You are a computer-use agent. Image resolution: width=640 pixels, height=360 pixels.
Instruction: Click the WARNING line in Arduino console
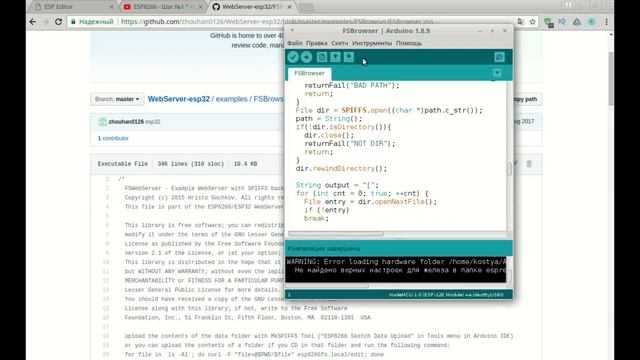click(396, 262)
